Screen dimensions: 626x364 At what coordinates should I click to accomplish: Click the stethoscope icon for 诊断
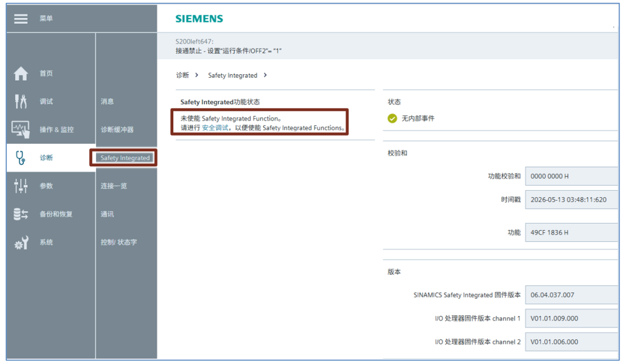point(21,158)
